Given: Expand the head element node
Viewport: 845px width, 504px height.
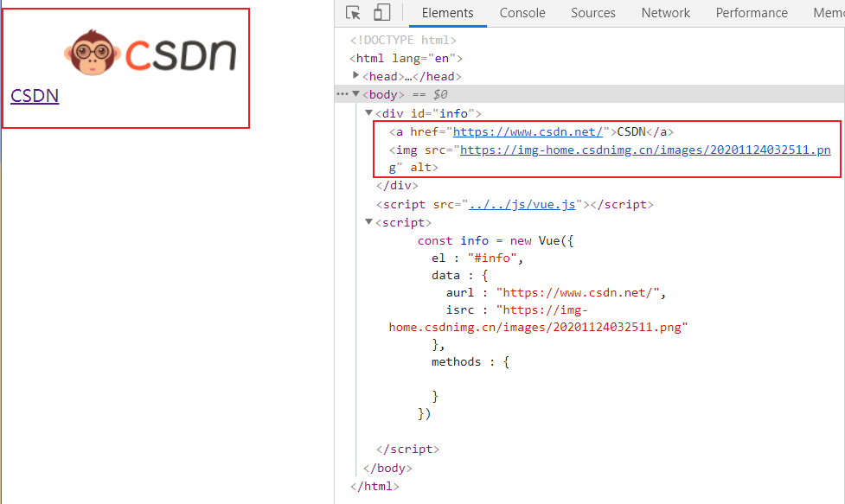Looking at the screenshot, I should point(355,75).
